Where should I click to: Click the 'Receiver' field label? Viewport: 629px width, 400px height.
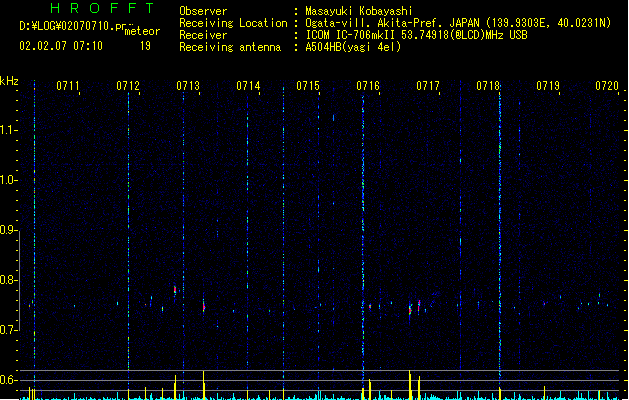pos(203,35)
